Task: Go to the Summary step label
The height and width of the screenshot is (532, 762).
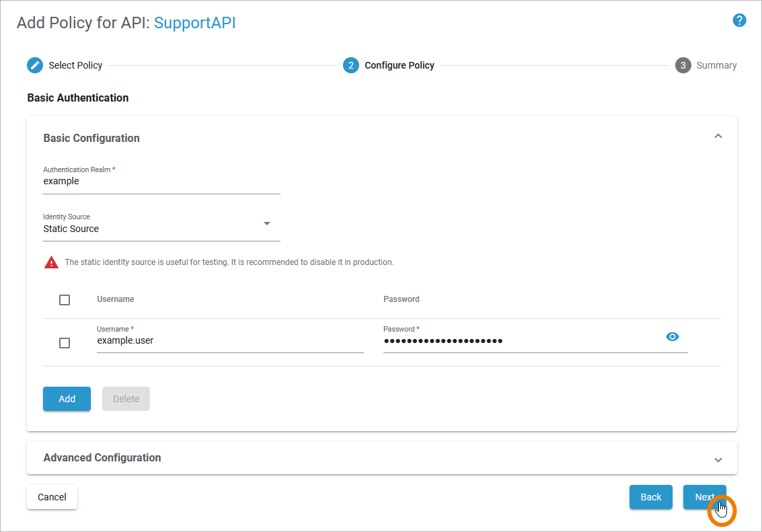Action: pyautogui.click(x=716, y=65)
